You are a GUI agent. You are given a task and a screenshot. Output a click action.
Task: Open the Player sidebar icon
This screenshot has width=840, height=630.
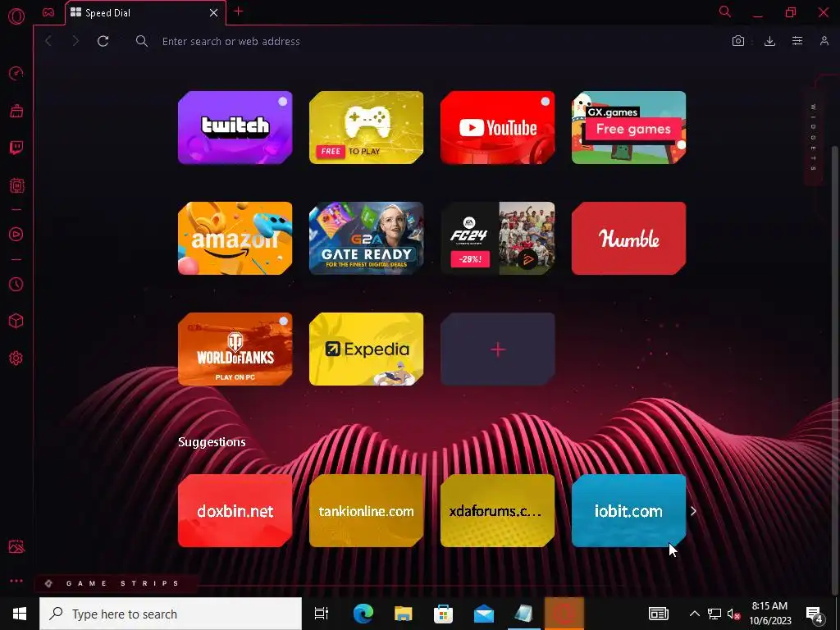[x=16, y=234]
